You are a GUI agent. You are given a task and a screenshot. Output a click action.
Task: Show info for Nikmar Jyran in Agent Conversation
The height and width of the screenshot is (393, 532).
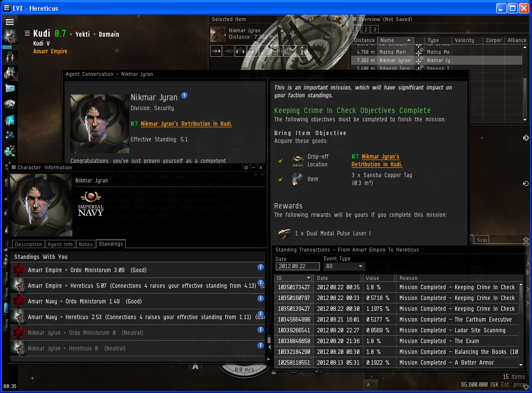(x=184, y=95)
